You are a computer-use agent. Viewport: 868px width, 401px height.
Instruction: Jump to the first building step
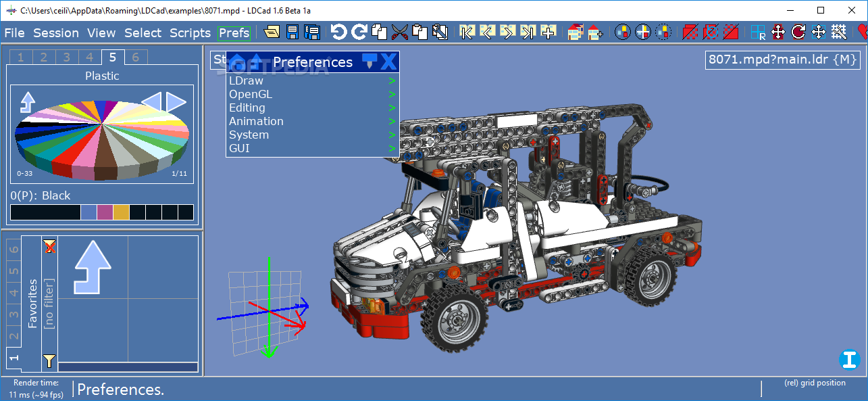point(467,32)
